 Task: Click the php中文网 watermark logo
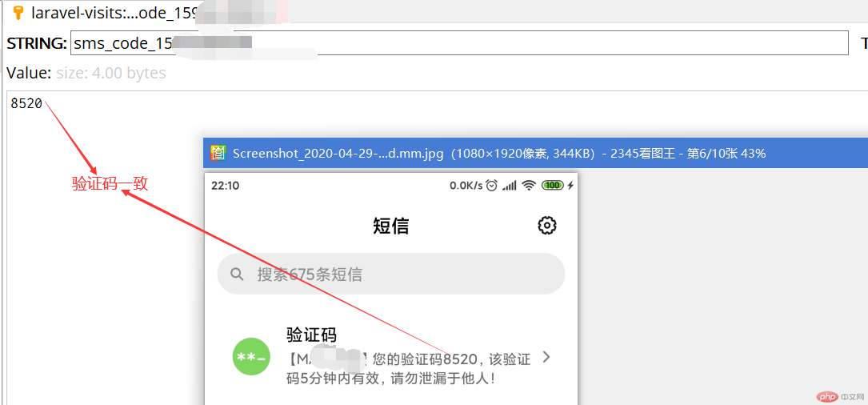point(830,396)
